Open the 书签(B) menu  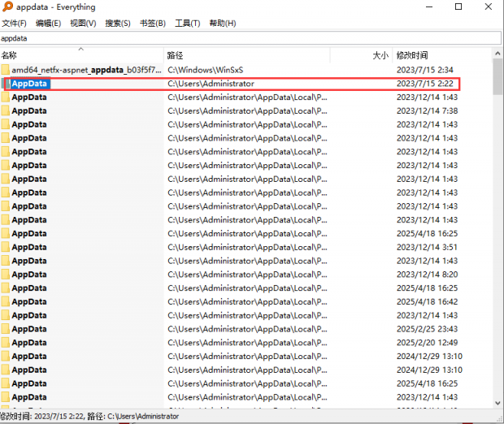pos(152,23)
